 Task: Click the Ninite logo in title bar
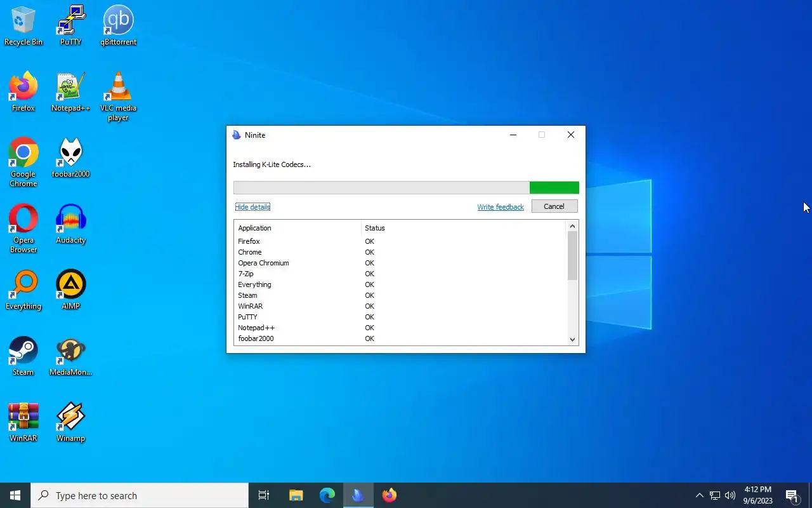click(237, 135)
